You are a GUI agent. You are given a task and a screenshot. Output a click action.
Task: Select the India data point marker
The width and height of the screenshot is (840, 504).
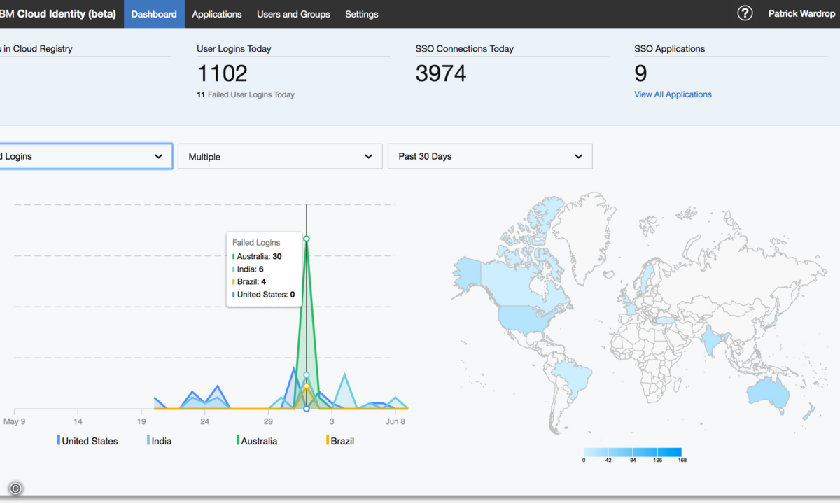(x=307, y=375)
